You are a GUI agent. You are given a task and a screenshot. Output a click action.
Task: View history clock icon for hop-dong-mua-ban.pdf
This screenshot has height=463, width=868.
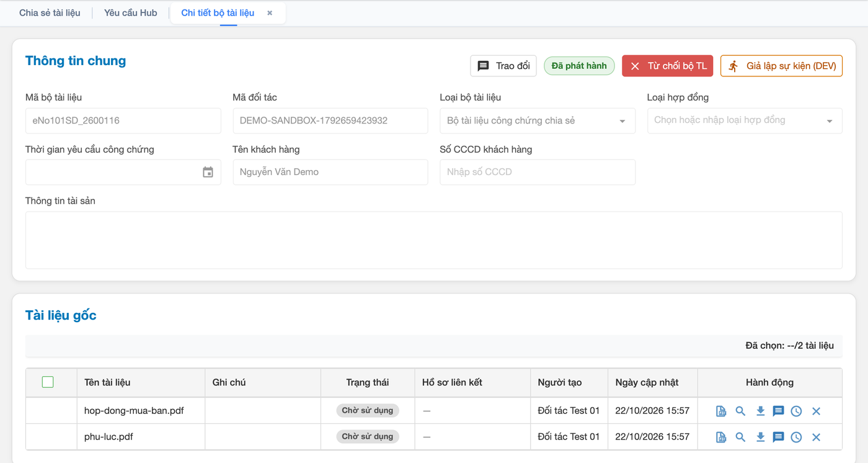pos(797,411)
